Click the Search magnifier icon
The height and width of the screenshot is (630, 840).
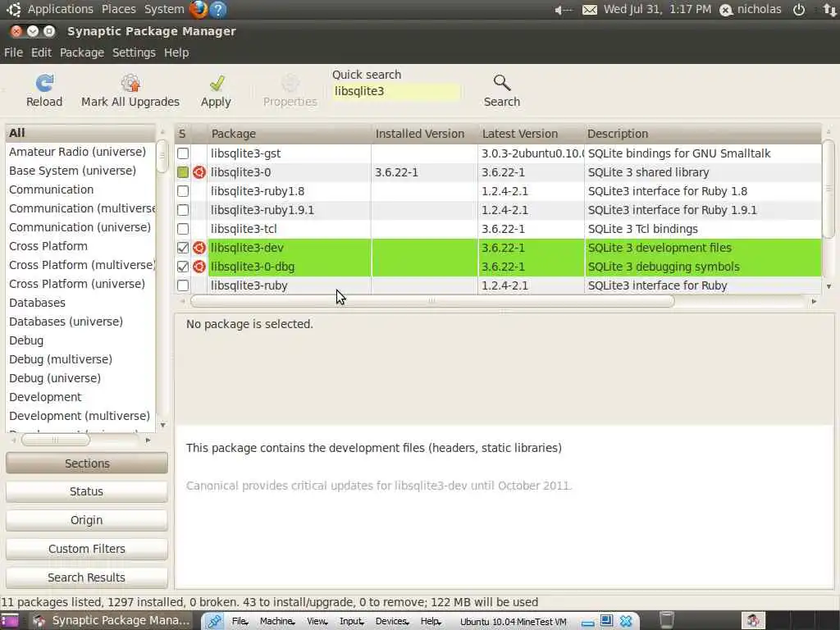pos(502,83)
